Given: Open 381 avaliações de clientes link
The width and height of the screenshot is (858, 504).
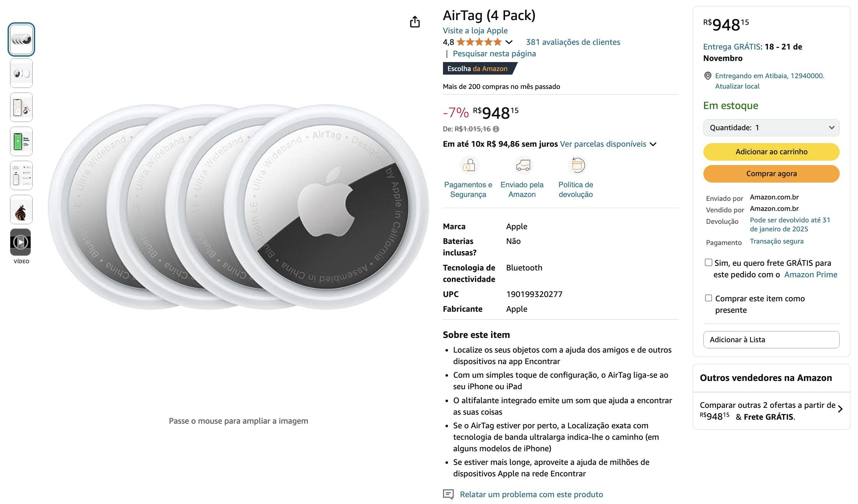Looking at the screenshot, I should tap(573, 42).
